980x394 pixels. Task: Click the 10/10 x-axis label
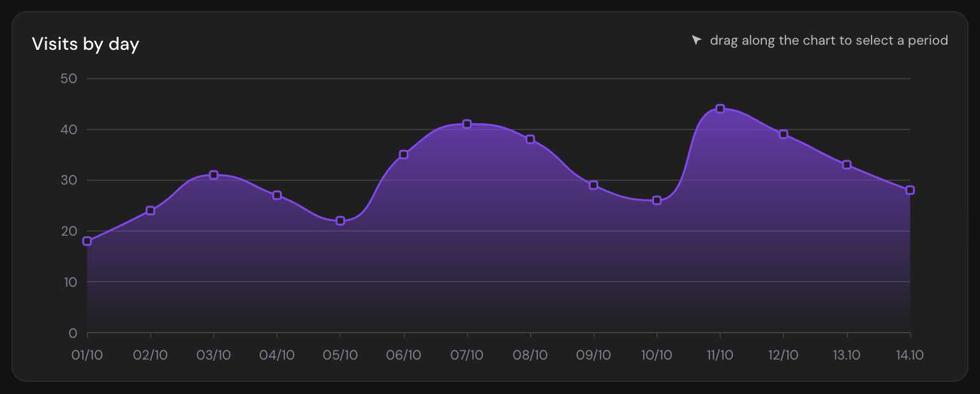[657, 355]
